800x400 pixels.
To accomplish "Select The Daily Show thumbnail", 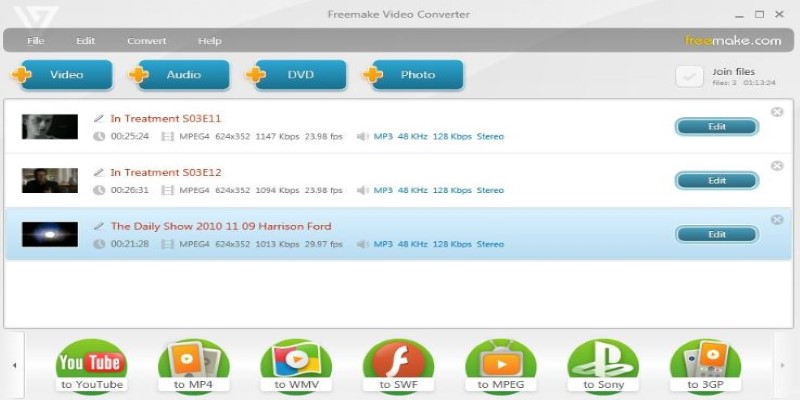I will tap(49, 234).
